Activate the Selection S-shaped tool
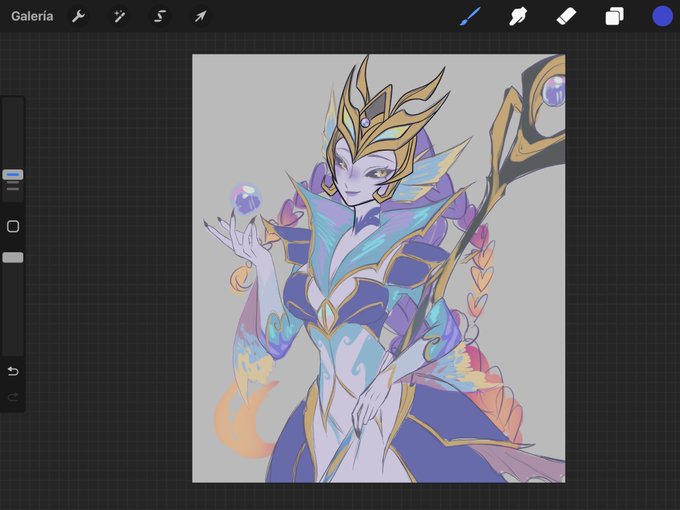Viewport: 680px width, 510px height. (x=160, y=16)
